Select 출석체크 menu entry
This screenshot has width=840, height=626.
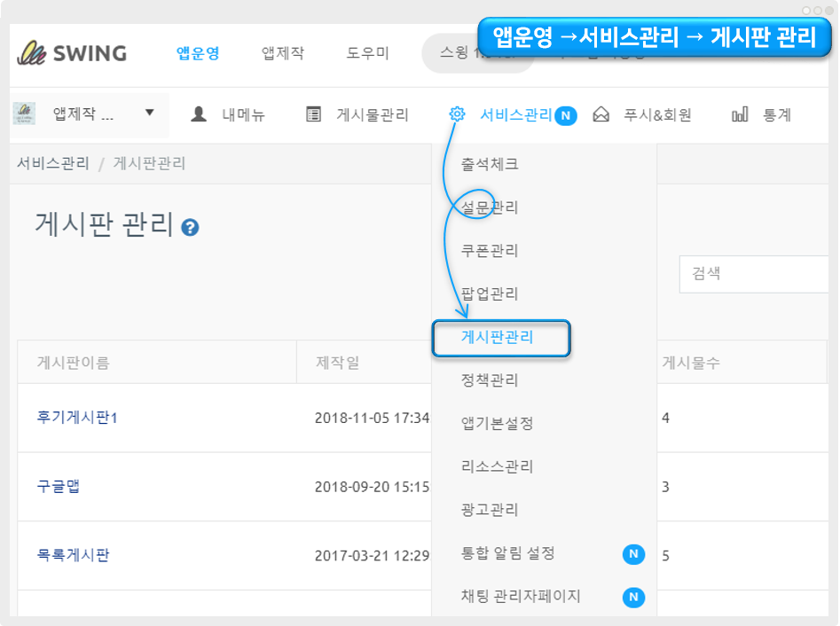click(x=490, y=164)
